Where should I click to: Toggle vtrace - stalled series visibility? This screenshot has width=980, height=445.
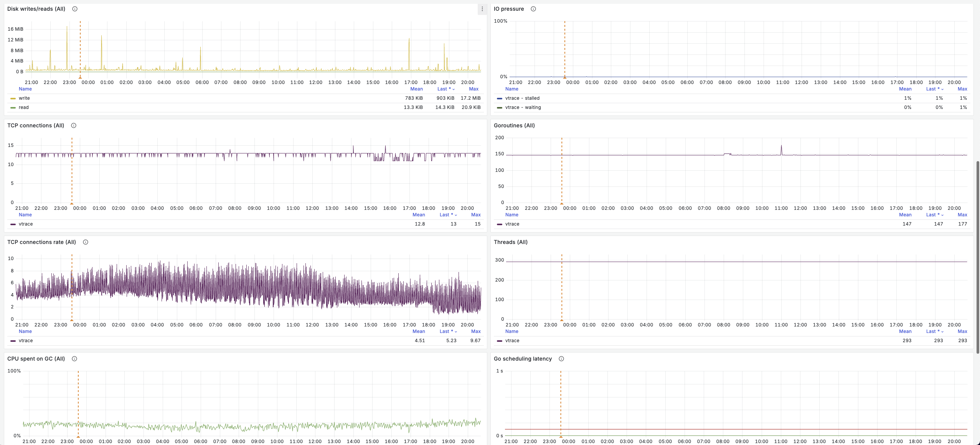pyautogui.click(x=522, y=98)
